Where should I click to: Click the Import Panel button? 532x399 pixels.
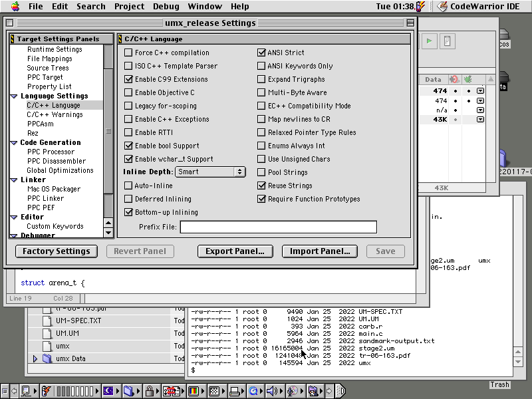point(320,251)
